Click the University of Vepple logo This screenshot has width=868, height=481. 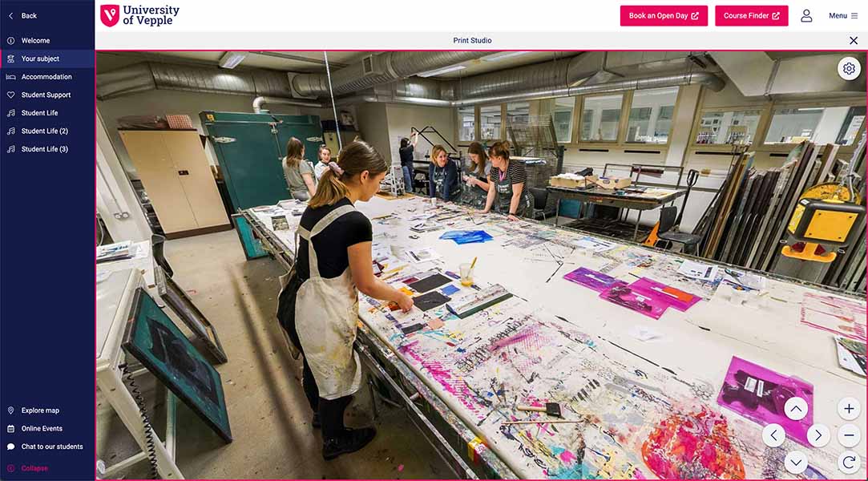pyautogui.click(x=139, y=15)
